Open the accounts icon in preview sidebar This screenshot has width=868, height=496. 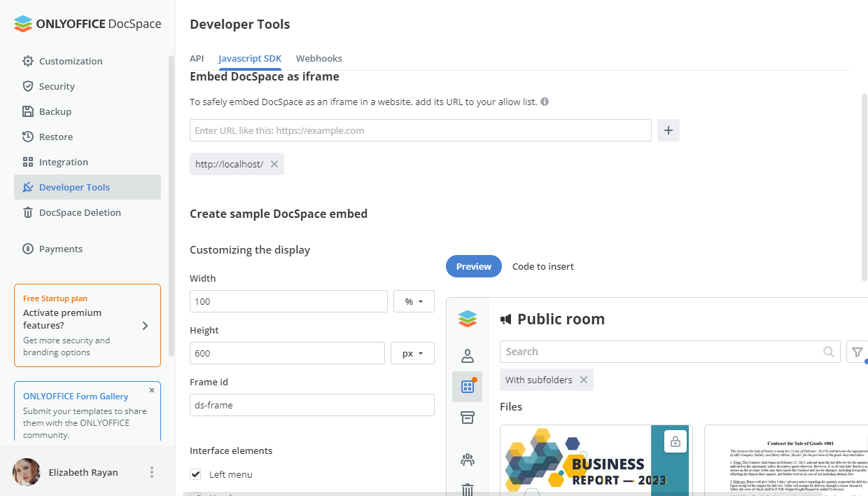click(467, 356)
